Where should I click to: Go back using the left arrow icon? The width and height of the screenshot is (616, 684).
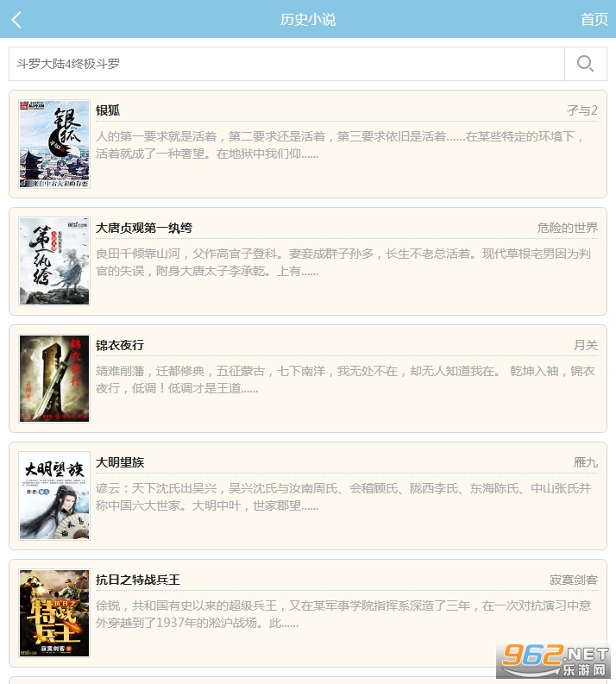(x=16, y=20)
